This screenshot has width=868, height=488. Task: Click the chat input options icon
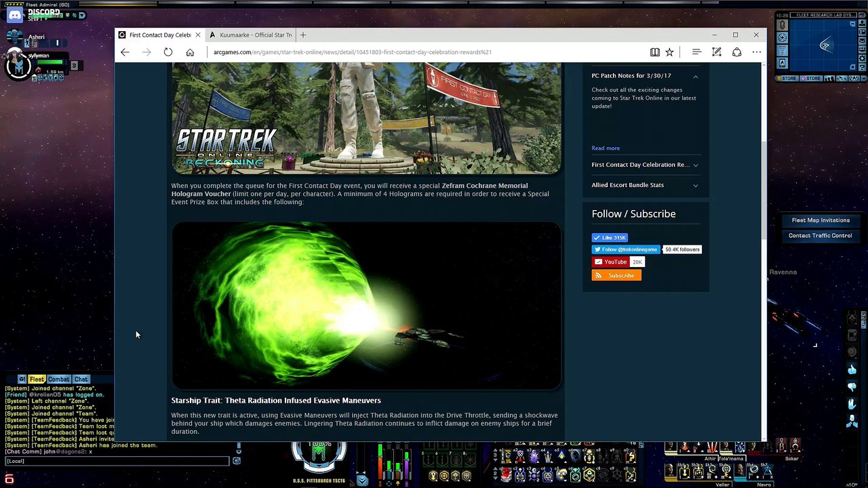tap(237, 461)
